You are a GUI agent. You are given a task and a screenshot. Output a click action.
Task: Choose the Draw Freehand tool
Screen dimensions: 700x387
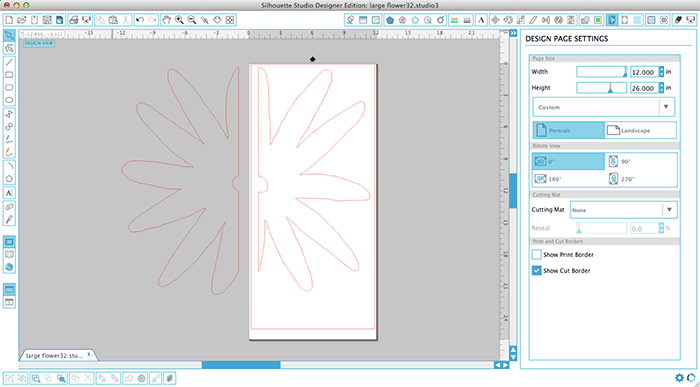pyautogui.click(x=9, y=139)
